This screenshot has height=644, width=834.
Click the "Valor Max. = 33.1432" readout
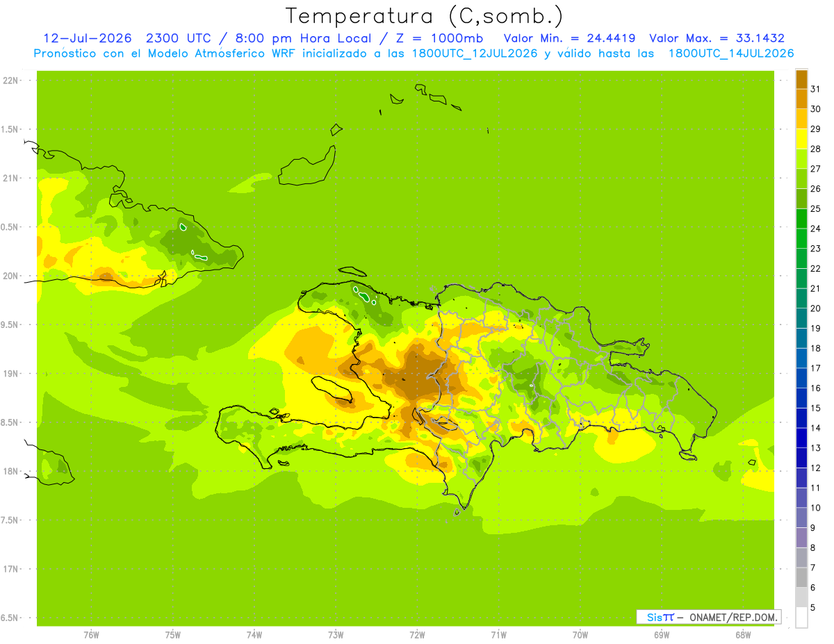[719, 38]
